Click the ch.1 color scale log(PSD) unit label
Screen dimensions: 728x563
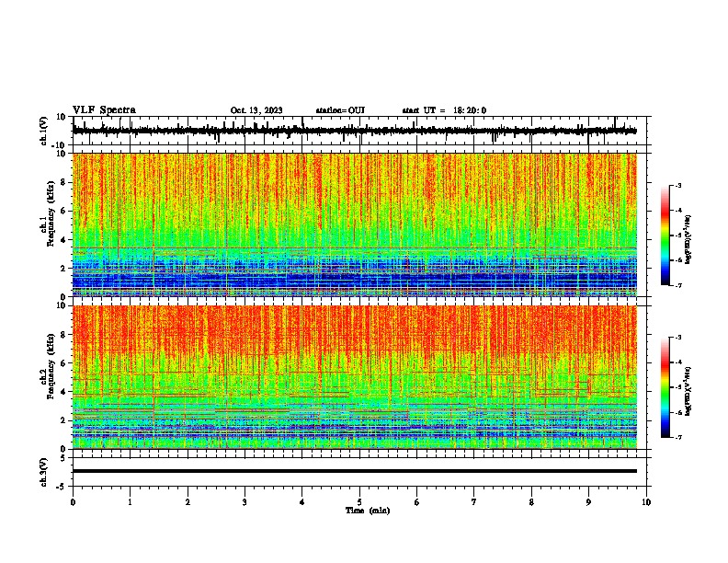tap(688, 239)
